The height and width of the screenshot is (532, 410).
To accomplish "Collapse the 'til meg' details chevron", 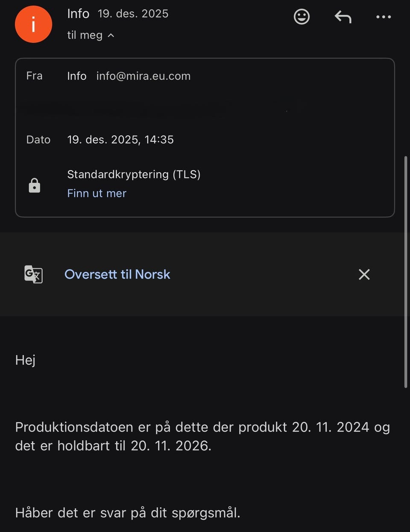I will click(111, 35).
